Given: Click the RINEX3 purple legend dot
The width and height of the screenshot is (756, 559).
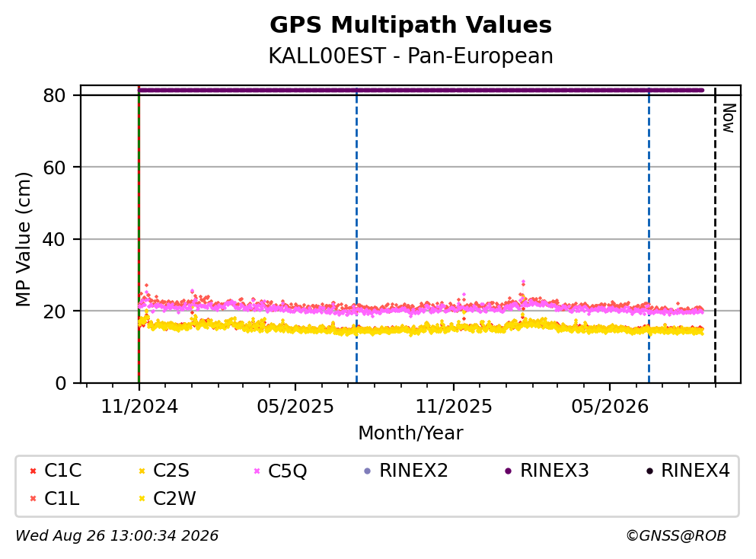Looking at the screenshot, I should pos(508,471).
